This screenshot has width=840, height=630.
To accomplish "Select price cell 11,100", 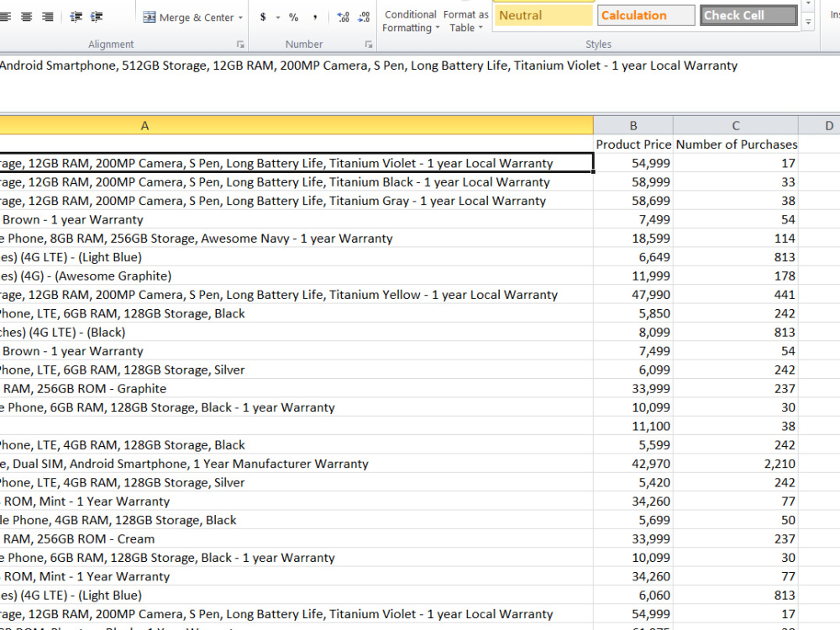I will (x=633, y=427).
